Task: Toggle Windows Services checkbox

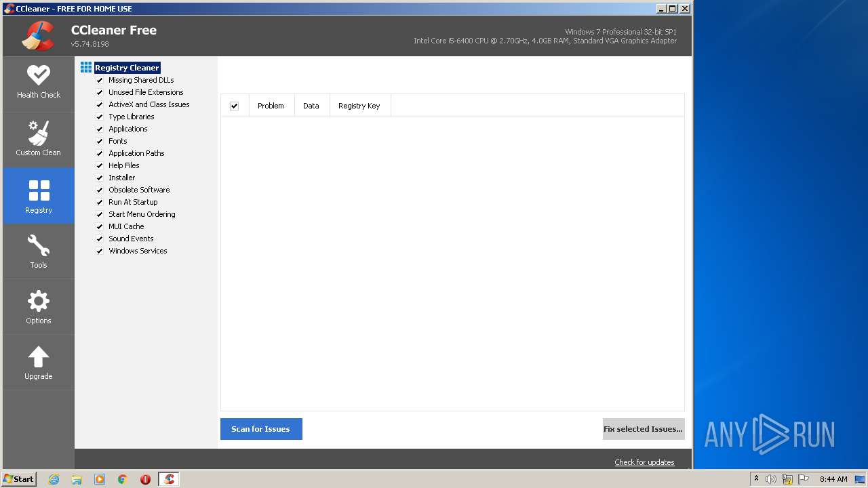Action: pos(100,251)
